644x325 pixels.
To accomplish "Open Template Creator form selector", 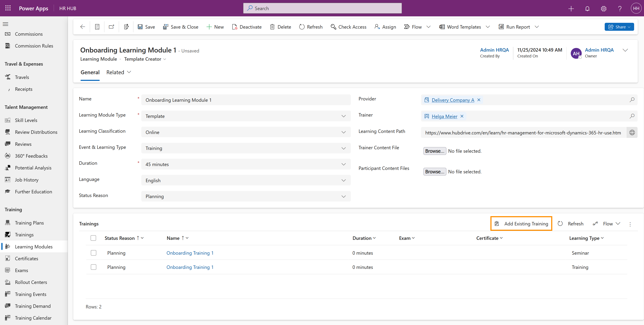I will point(145,59).
